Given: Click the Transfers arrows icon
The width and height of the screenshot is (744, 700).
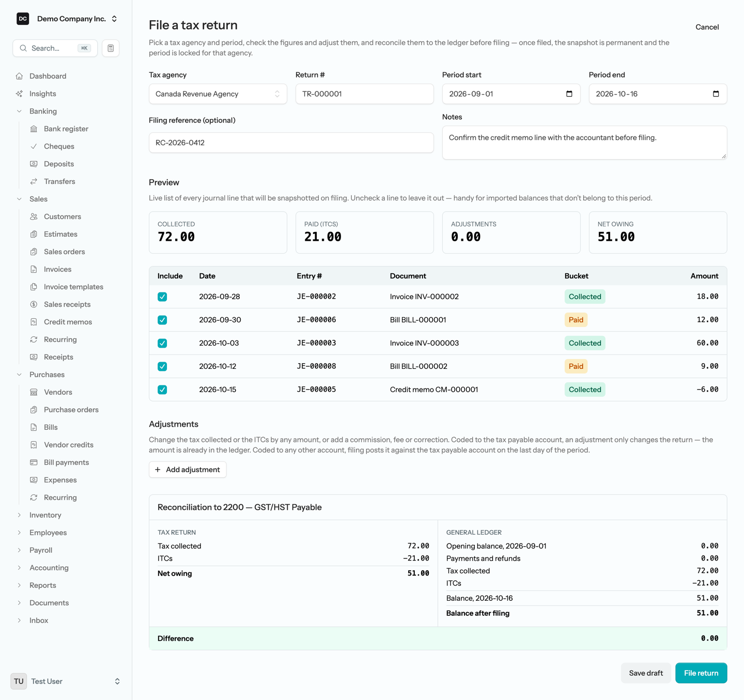Looking at the screenshot, I should tap(34, 181).
